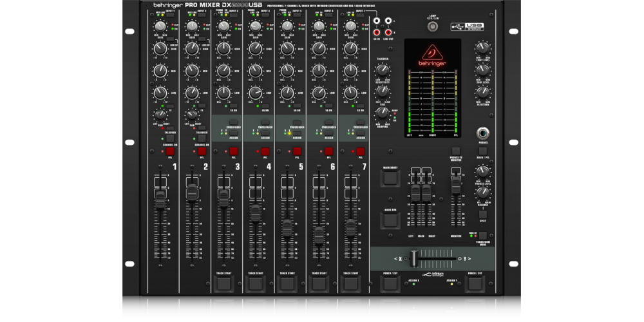Image resolution: width=644 pixels, height=322 pixels.
Task: Click the Infinium logo below the crossfader
Action: click(433, 275)
